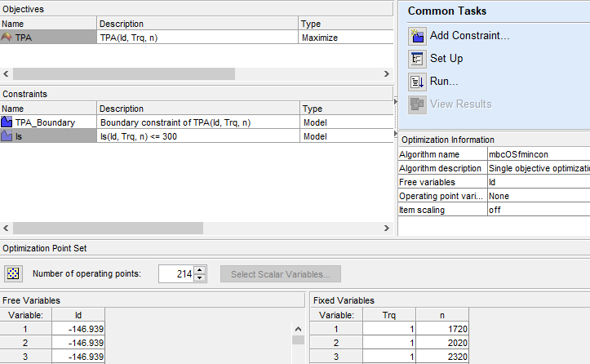Click the operating points grid icon
Image resolution: width=590 pixels, height=364 pixels.
coord(14,274)
